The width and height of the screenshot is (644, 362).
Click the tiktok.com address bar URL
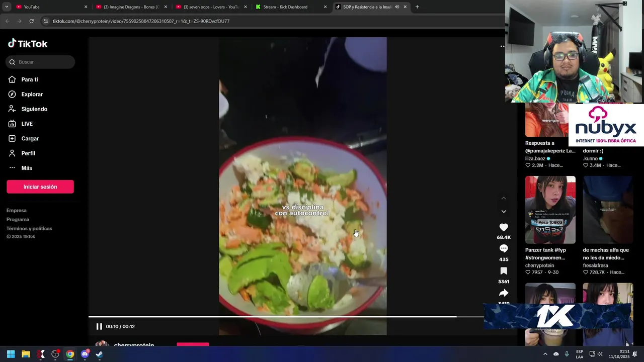coord(141,21)
